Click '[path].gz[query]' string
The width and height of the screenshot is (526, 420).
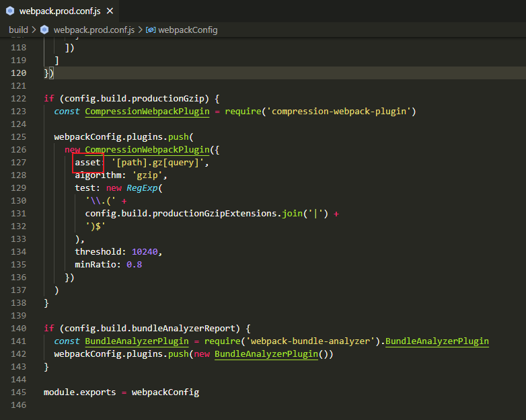coord(157,163)
